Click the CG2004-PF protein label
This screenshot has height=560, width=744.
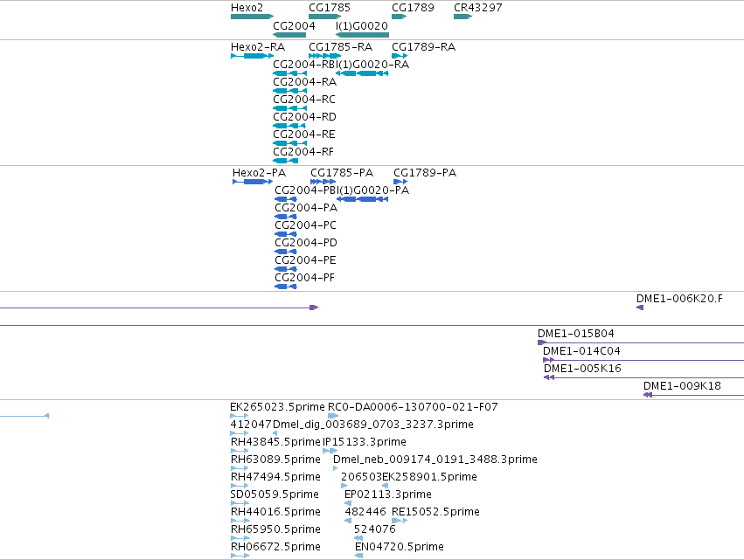(304, 278)
